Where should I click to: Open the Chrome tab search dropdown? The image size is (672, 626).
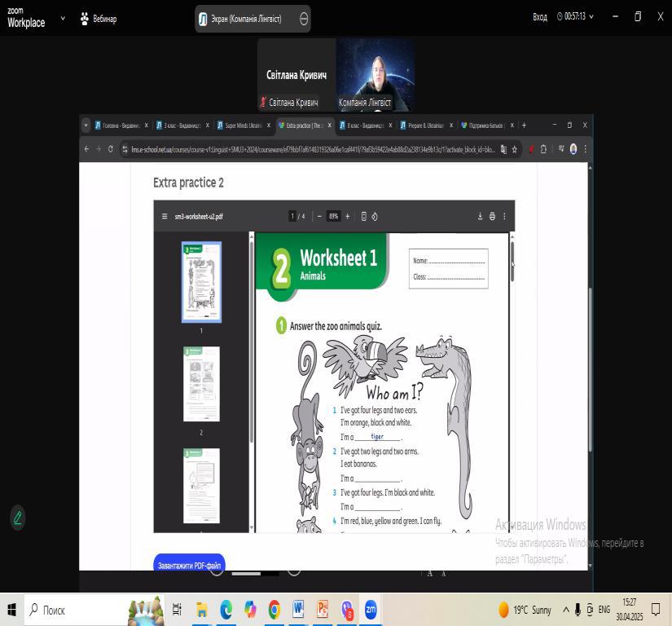tap(86, 126)
